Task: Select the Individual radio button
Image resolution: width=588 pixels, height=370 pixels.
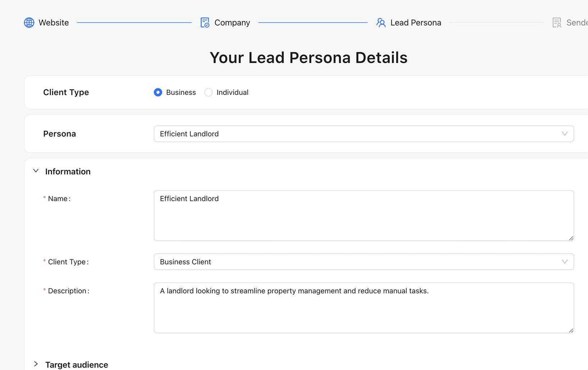Action: (x=208, y=93)
